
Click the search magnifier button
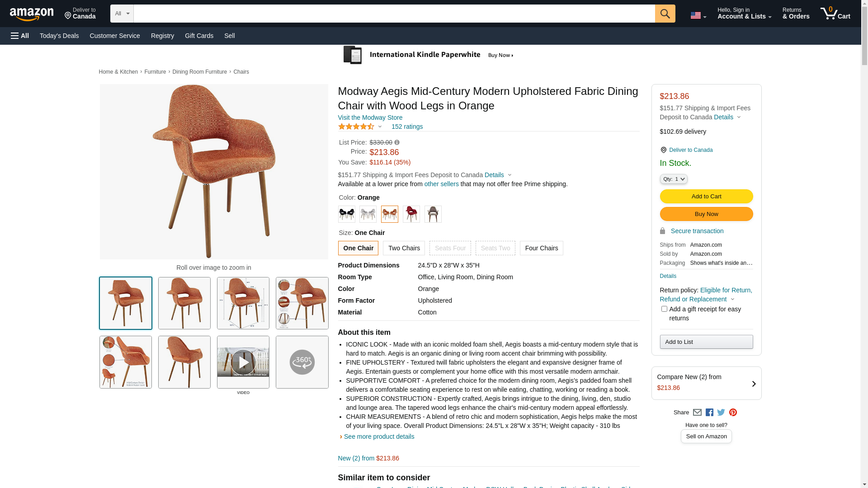(x=665, y=14)
